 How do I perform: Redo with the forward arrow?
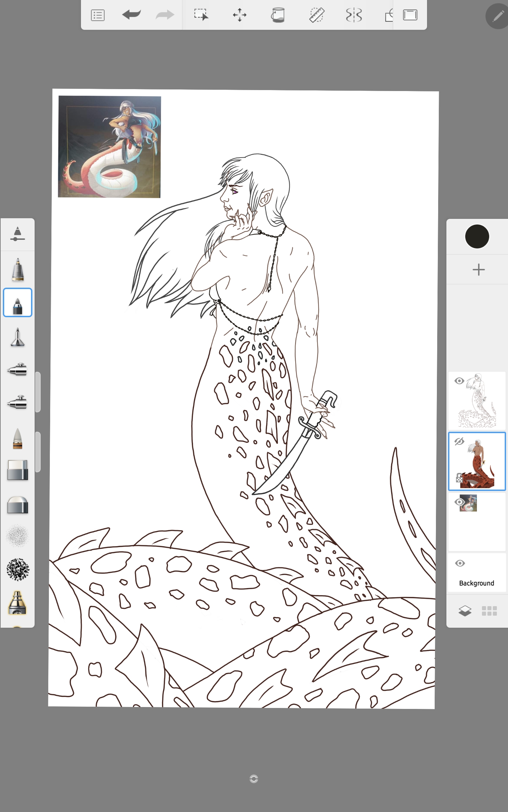(165, 15)
